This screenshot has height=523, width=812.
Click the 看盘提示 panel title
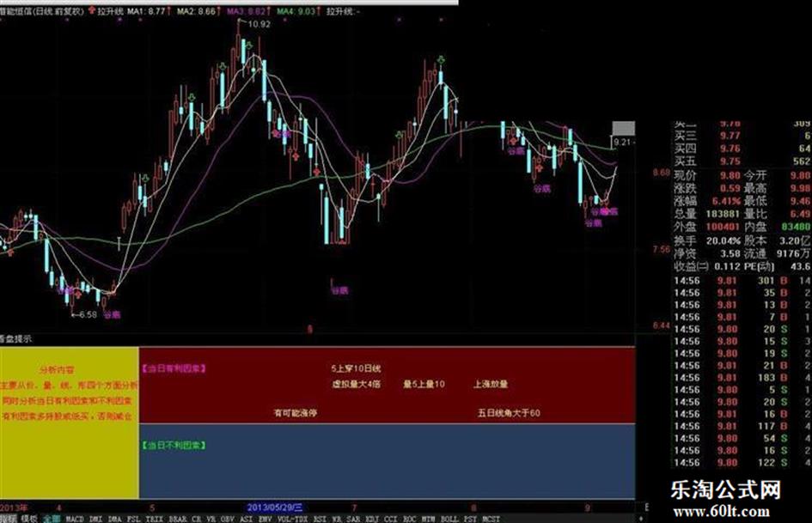(16, 338)
